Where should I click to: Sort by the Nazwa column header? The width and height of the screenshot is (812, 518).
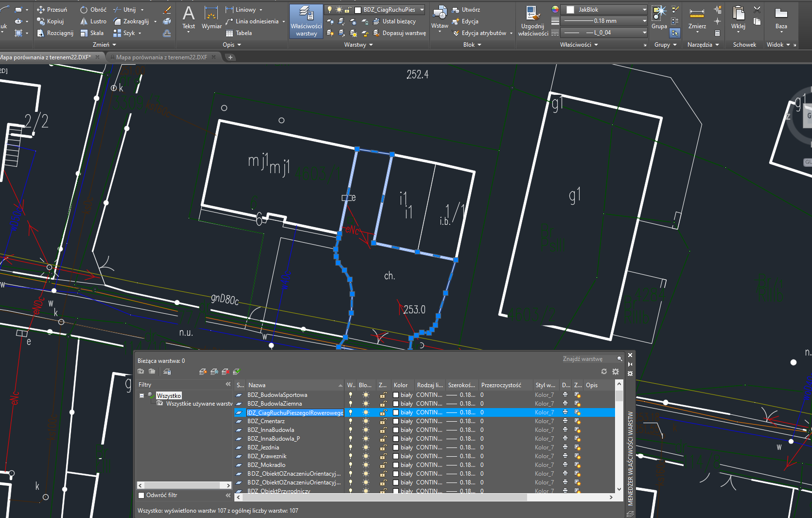tap(295, 385)
